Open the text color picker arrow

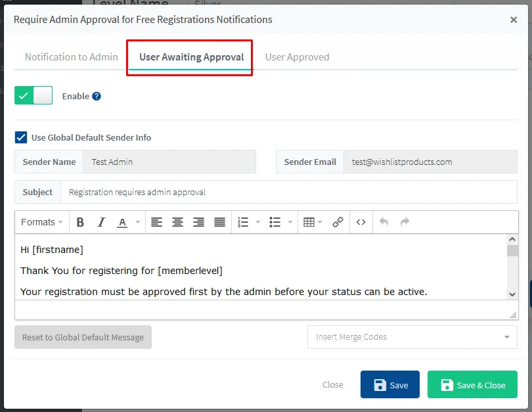click(x=138, y=222)
